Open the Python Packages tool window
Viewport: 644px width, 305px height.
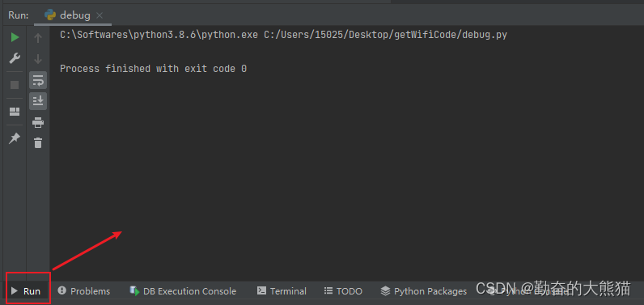(x=423, y=291)
